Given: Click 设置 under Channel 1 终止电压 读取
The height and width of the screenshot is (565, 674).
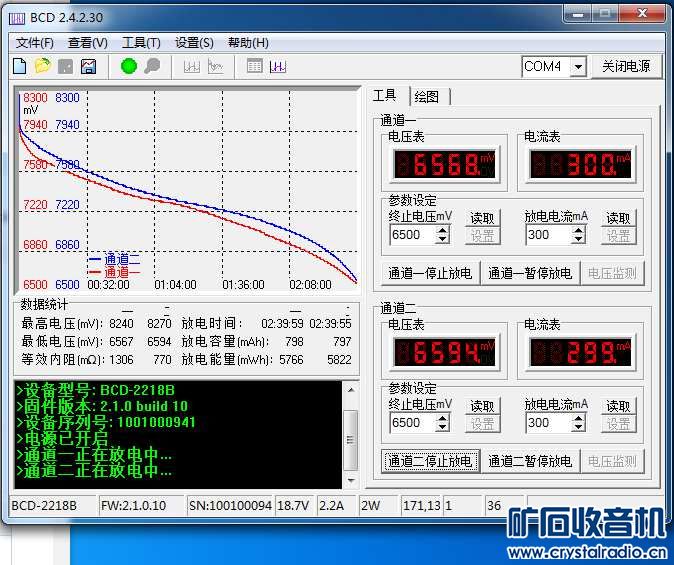Looking at the screenshot, I should (482, 236).
